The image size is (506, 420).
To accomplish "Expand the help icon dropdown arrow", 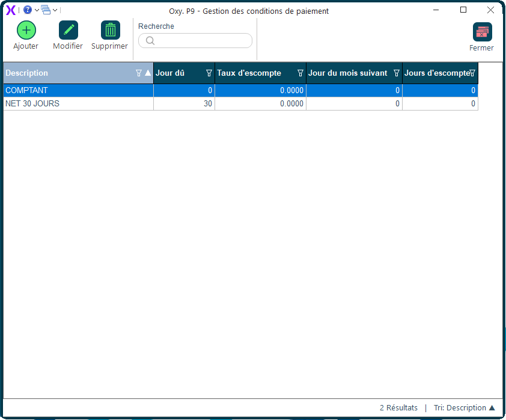I will (37, 10).
